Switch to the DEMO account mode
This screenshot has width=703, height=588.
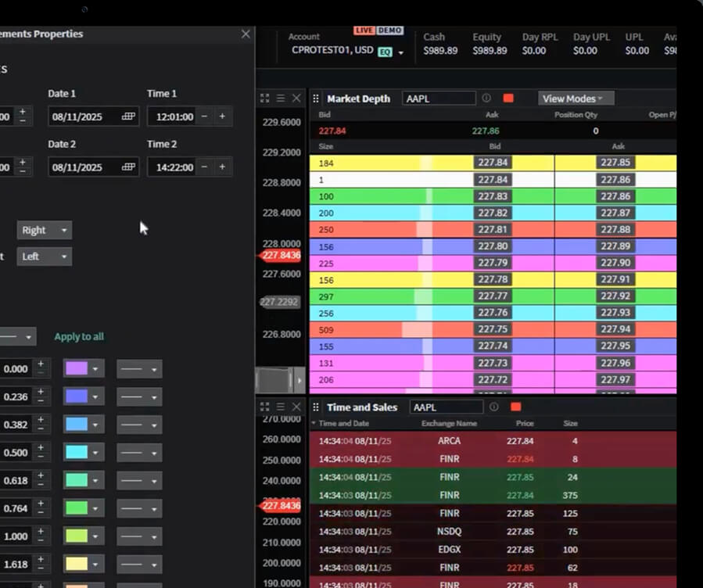click(x=389, y=30)
